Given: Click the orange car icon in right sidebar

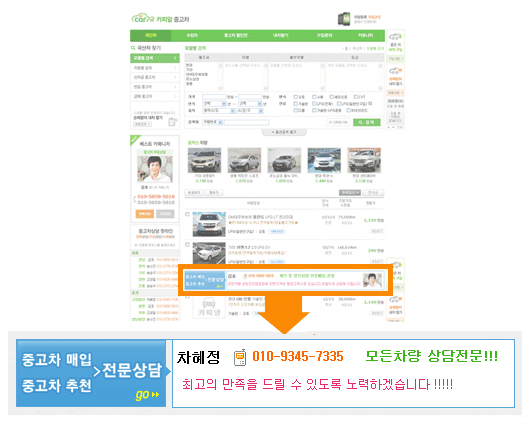Looking at the screenshot, I should click(395, 71).
